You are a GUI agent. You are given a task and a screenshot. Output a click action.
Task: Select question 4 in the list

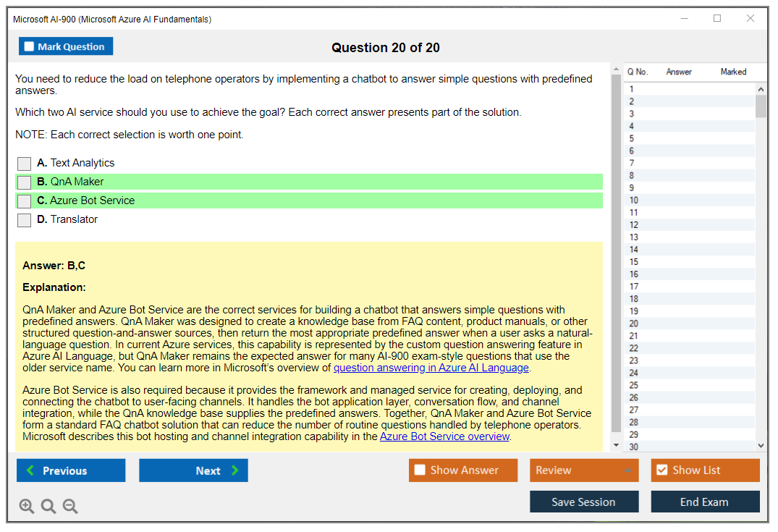pos(690,126)
